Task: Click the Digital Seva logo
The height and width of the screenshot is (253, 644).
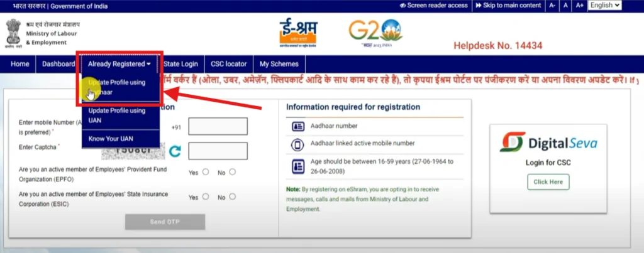Action: 548,143
